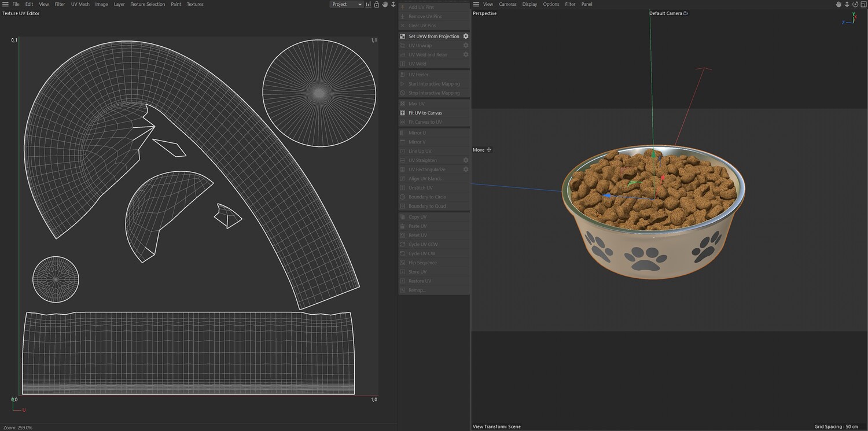The image size is (868, 431).
Task: Click the Add UV Pins button
Action: tap(434, 7)
